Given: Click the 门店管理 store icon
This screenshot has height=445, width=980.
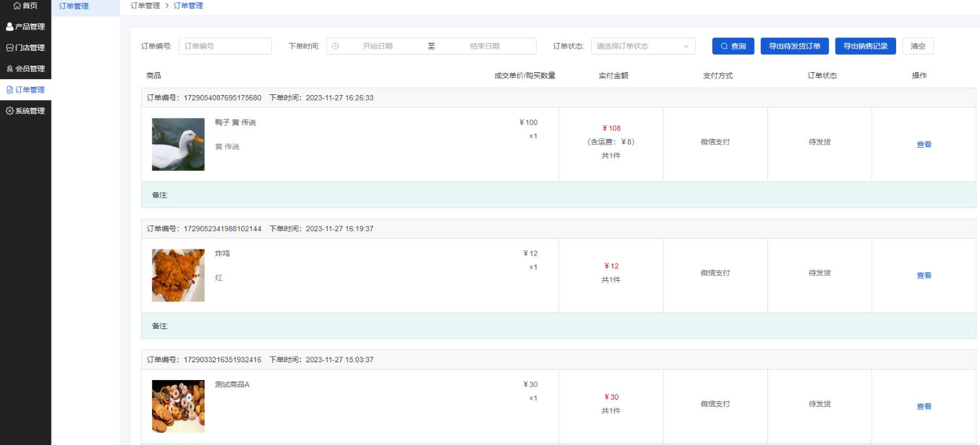Looking at the screenshot, I should point(10,48).
